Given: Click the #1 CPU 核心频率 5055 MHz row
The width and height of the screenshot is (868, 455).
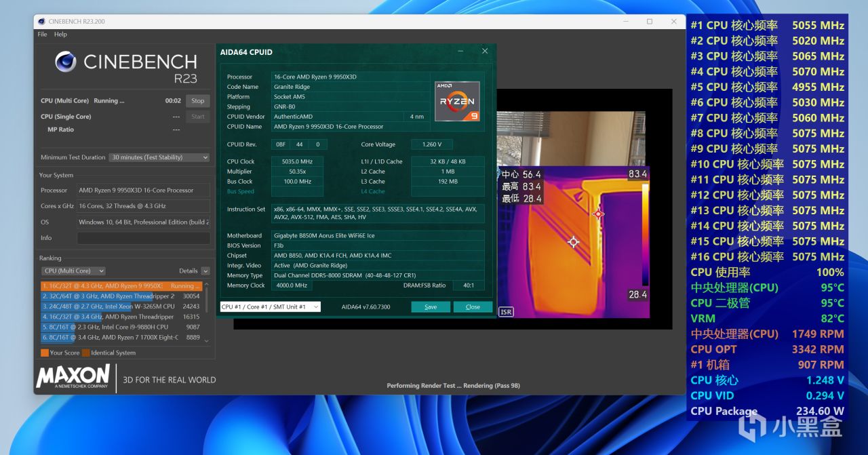Looking at the screenshot, I should 767,25.
